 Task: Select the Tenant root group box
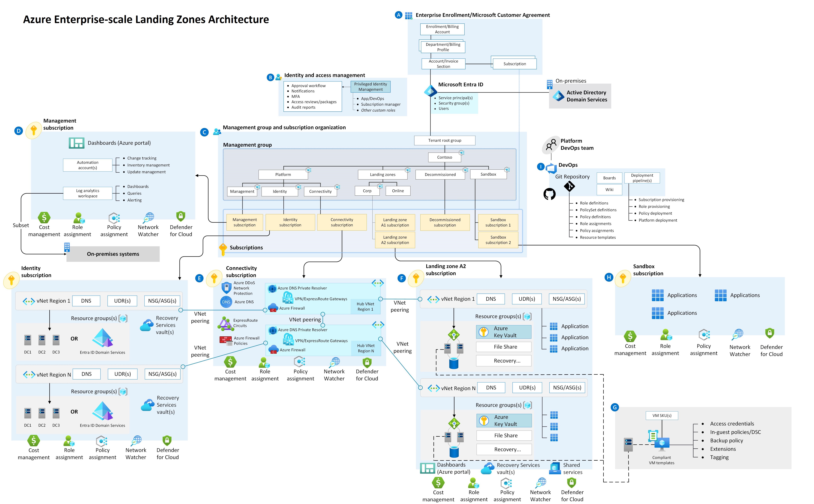(445, 140)
